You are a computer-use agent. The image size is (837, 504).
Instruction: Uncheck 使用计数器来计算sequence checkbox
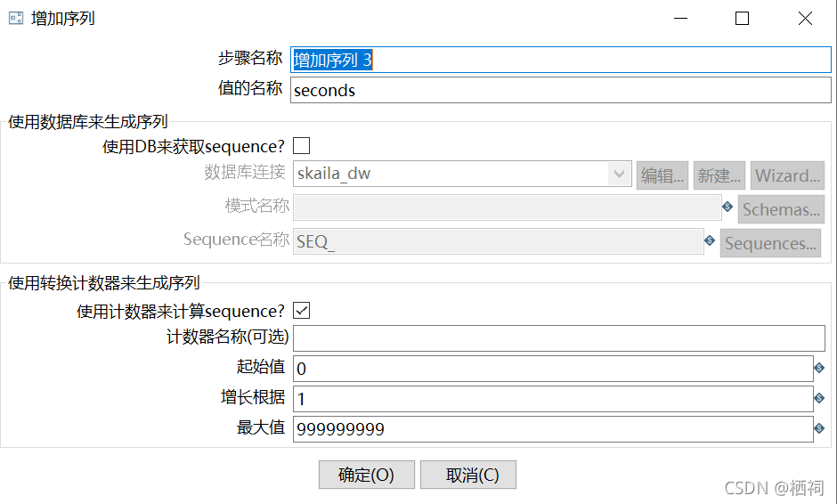point(302,311)
